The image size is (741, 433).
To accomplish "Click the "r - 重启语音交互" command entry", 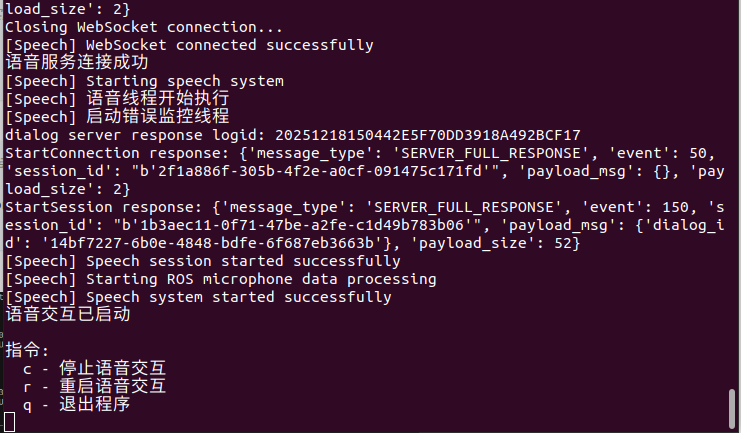I will click(x=94, y=387).
